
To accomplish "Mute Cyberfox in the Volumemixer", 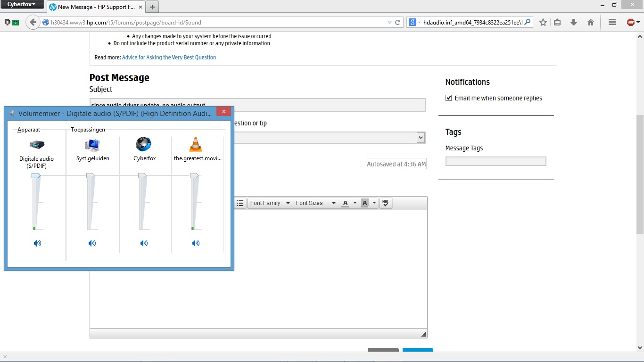I will 144,243.
